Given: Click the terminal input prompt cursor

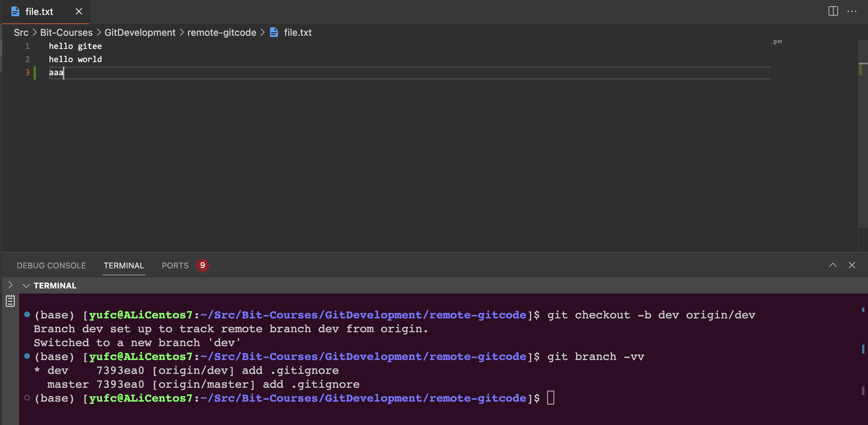Looking at the screenshot, I should 551,398.
